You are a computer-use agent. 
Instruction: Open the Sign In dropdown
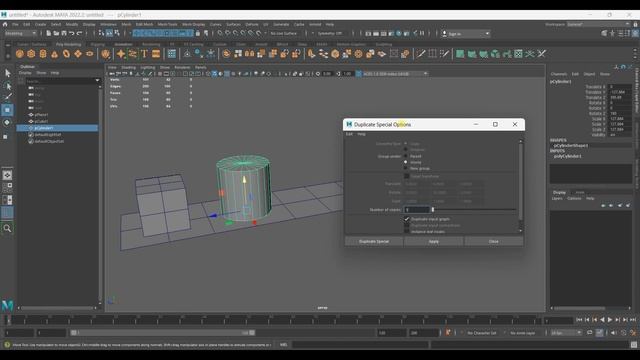pyautogui.click(x=466, y=34)
